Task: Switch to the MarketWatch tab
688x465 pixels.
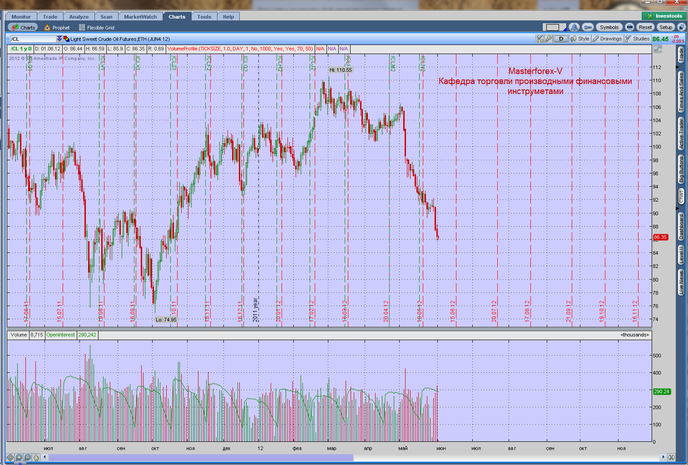Action: (x=140, y=17)
